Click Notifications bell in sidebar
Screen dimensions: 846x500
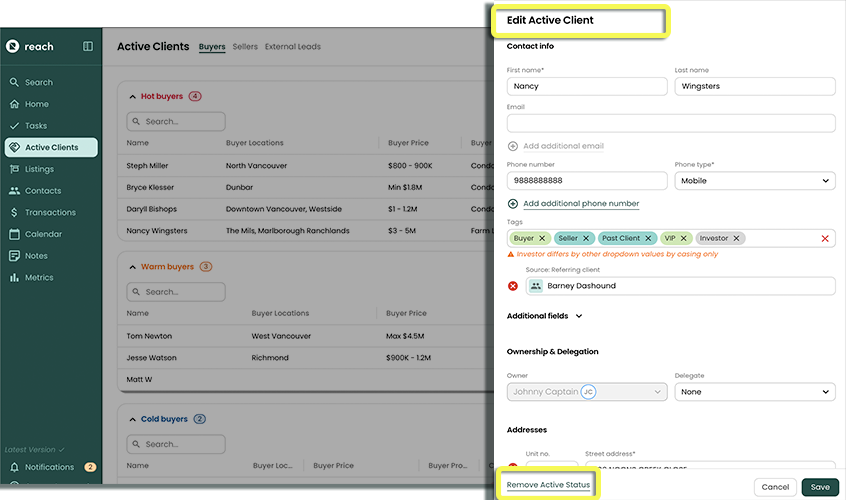[15, 467]
